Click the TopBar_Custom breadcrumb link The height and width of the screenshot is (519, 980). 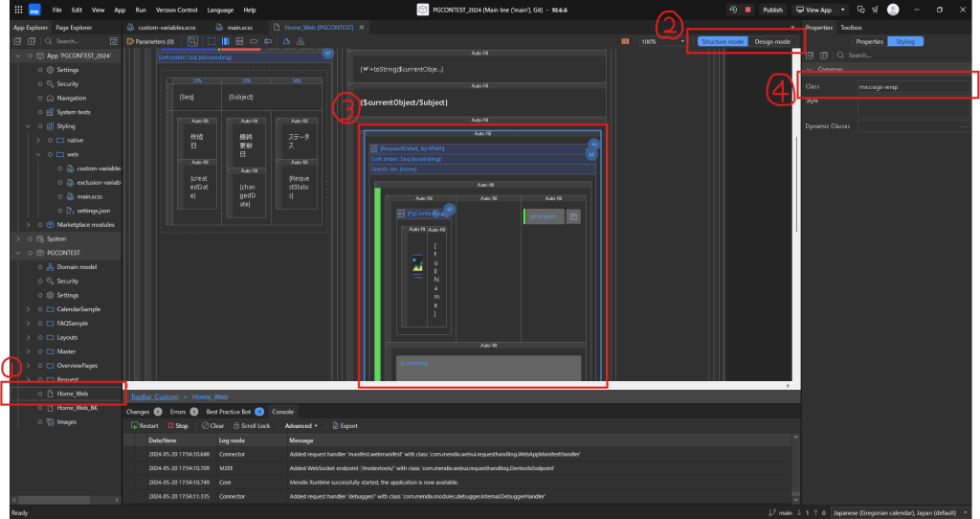(x=154, y=396)
